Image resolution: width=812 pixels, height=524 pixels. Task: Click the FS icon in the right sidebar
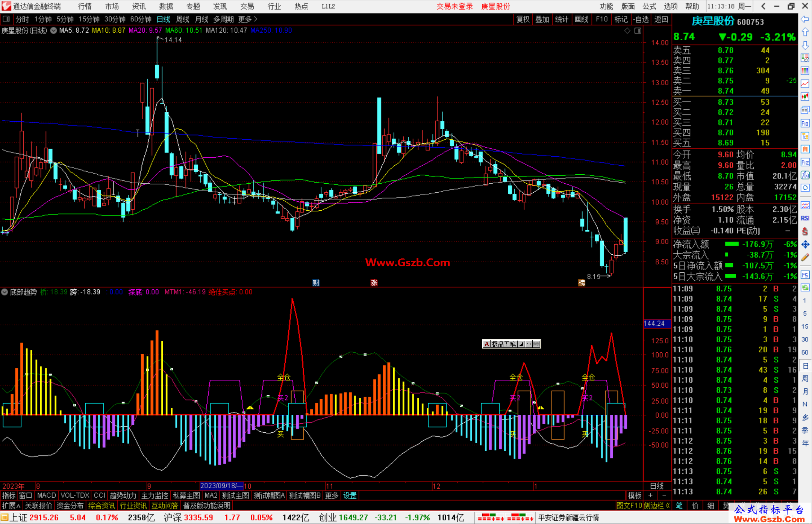tap(805, 275)
